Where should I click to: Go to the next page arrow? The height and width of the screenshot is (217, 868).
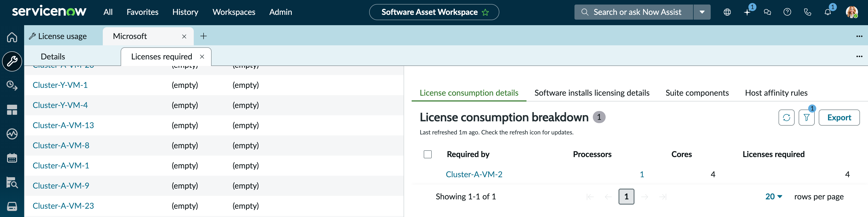645,197
